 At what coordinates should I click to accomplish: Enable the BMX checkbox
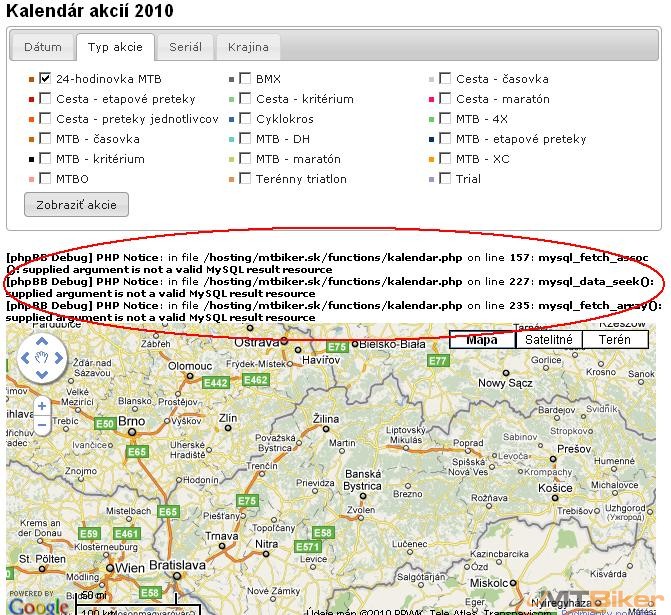coord(245,79)
